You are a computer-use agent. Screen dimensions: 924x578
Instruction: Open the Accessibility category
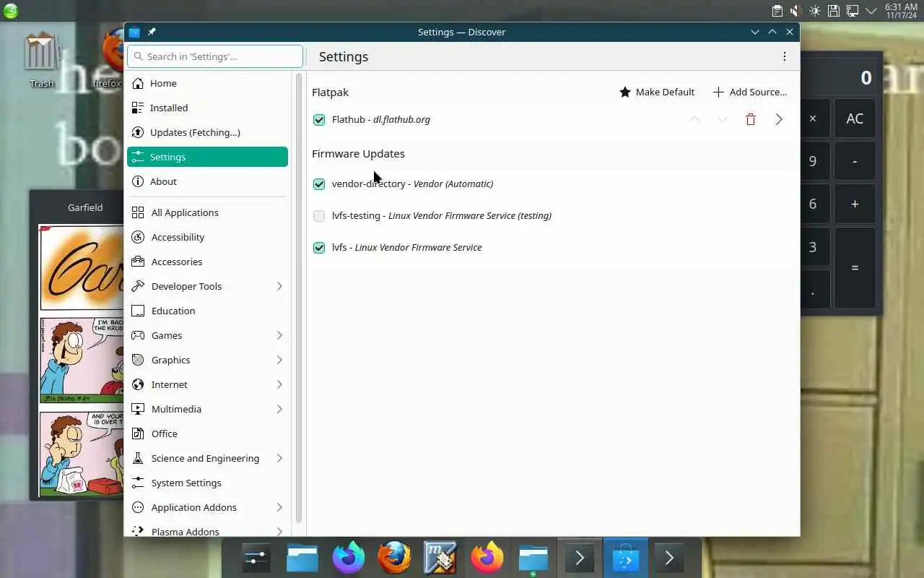coord(207,237)
